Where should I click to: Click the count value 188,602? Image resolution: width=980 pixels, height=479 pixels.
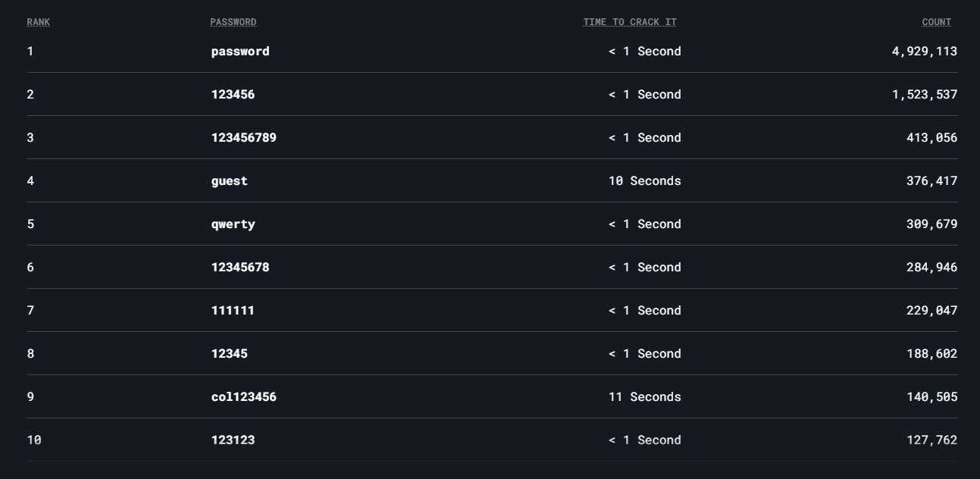931,354
